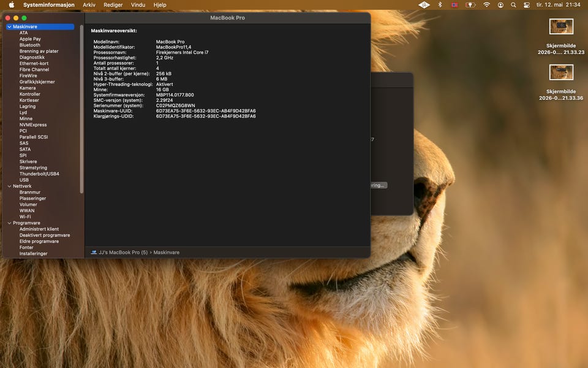The height and width of the screenshot is (368, 588).
Task: Select Volumer under Nettverk
Action: tap(28, 205)
